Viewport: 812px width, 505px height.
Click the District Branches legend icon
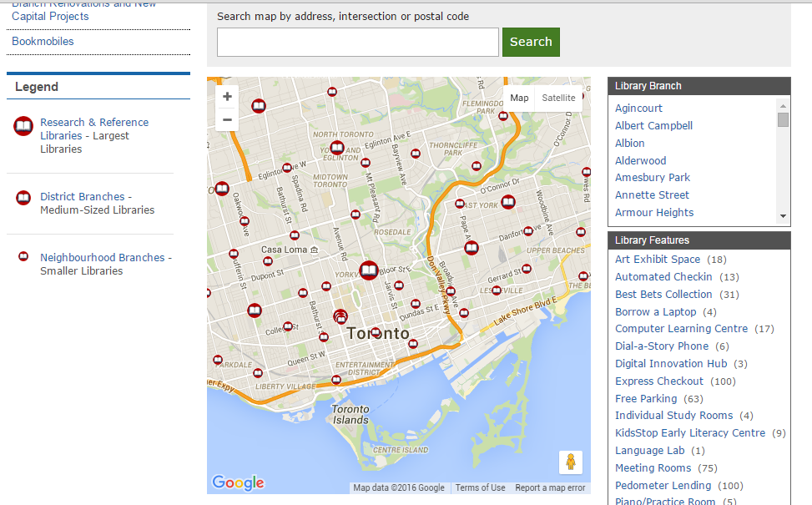[x=23, y=198]
